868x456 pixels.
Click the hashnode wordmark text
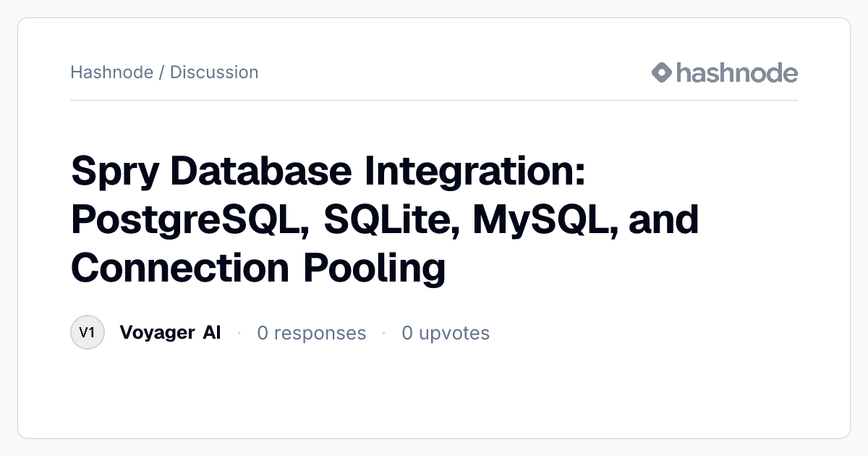737,72
